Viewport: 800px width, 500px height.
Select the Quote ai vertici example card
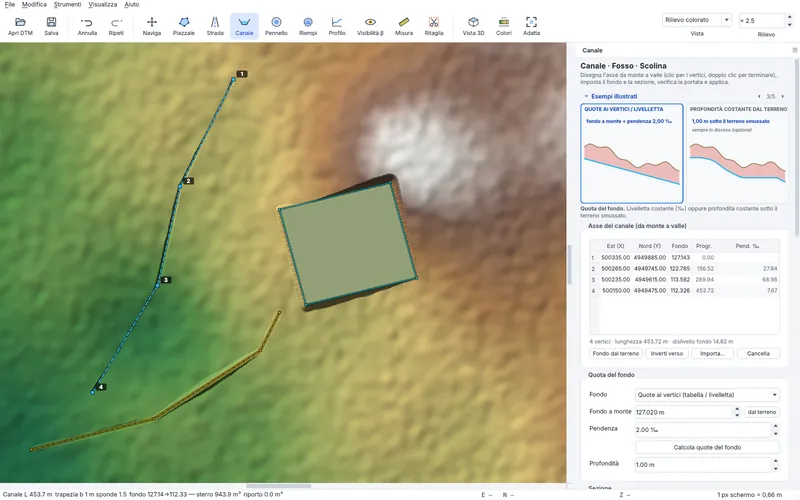pyautogui.click(x=632, y=153)
